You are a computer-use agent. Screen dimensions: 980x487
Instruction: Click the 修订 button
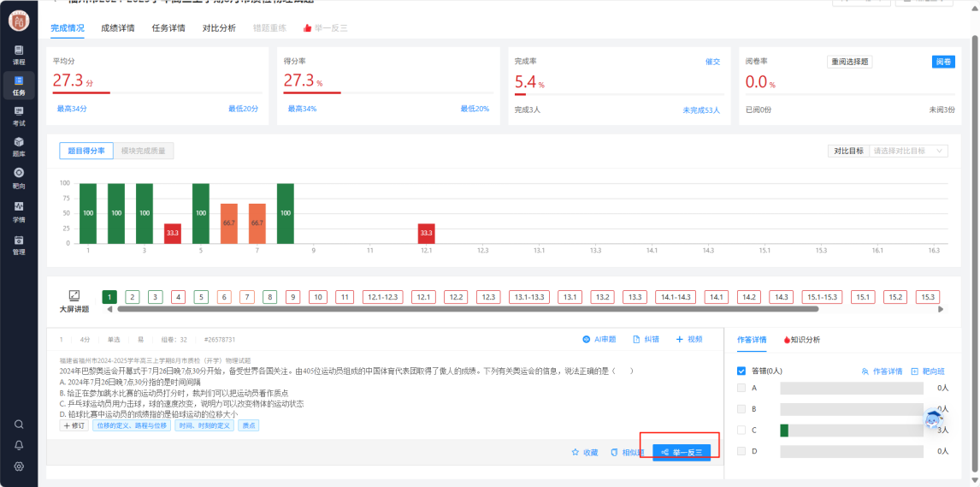click(x=74, y=425)
